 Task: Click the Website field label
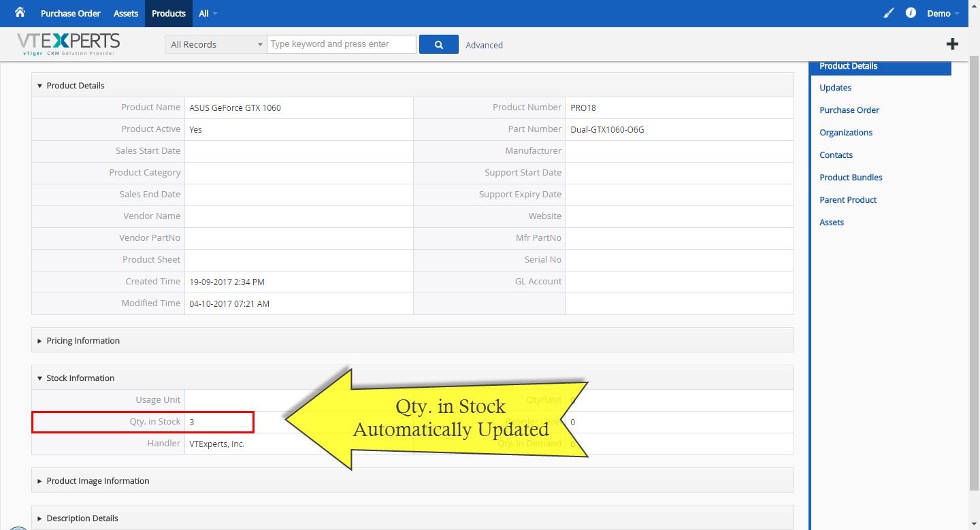(545, 216)
